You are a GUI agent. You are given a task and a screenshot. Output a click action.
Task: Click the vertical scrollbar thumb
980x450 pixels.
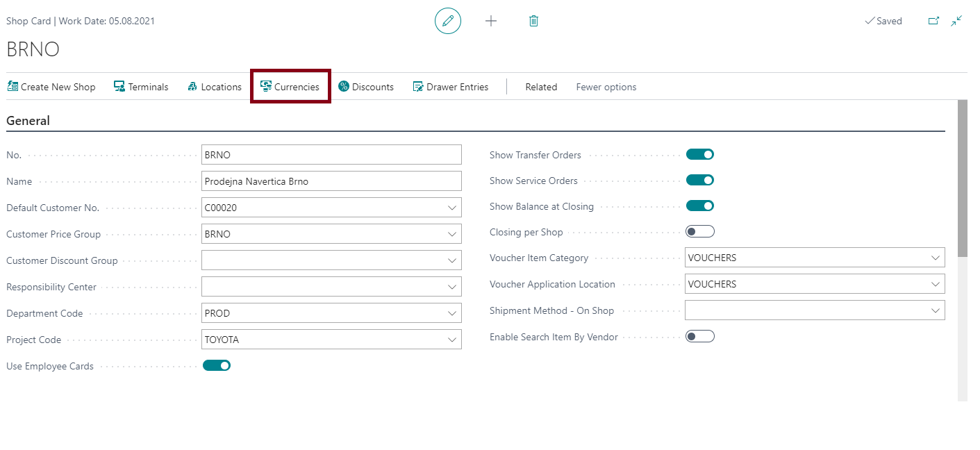coord(962,178)
